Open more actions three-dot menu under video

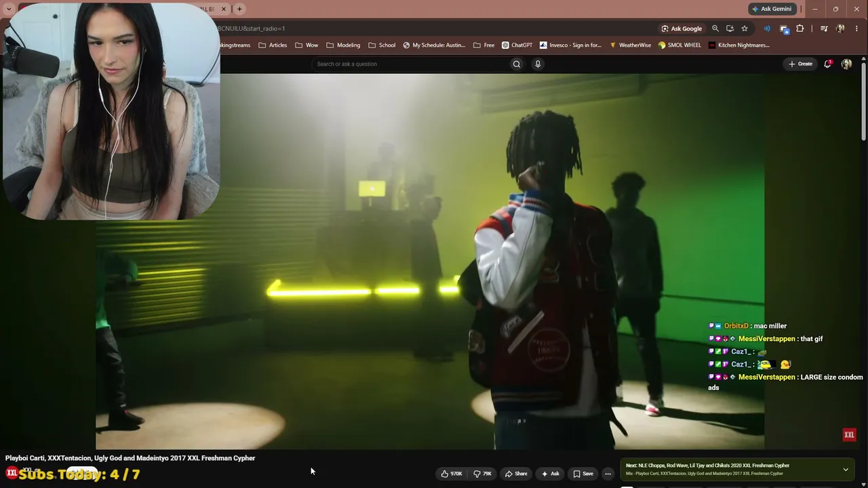pyautogui.click(x=608, y=474)
